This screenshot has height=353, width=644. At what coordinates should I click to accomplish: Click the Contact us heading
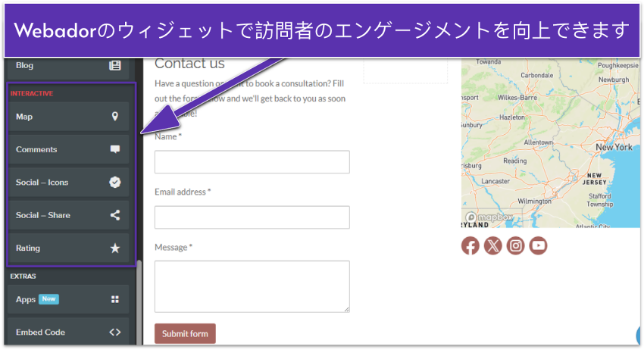(x=189, y=64)
